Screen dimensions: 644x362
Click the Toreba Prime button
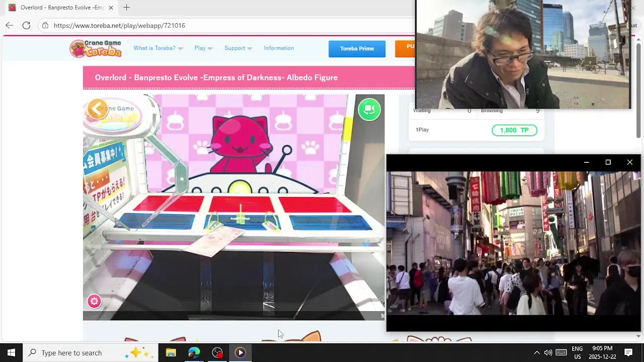(357, 49)
